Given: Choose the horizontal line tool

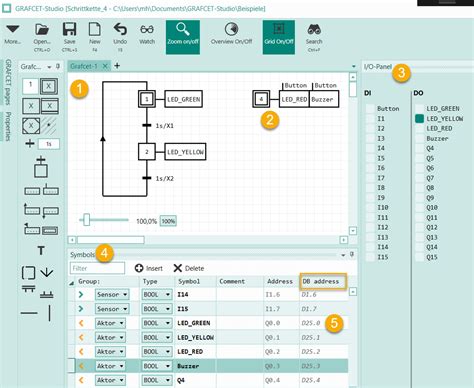Looking at the screenshot, I should coord(29,313).
